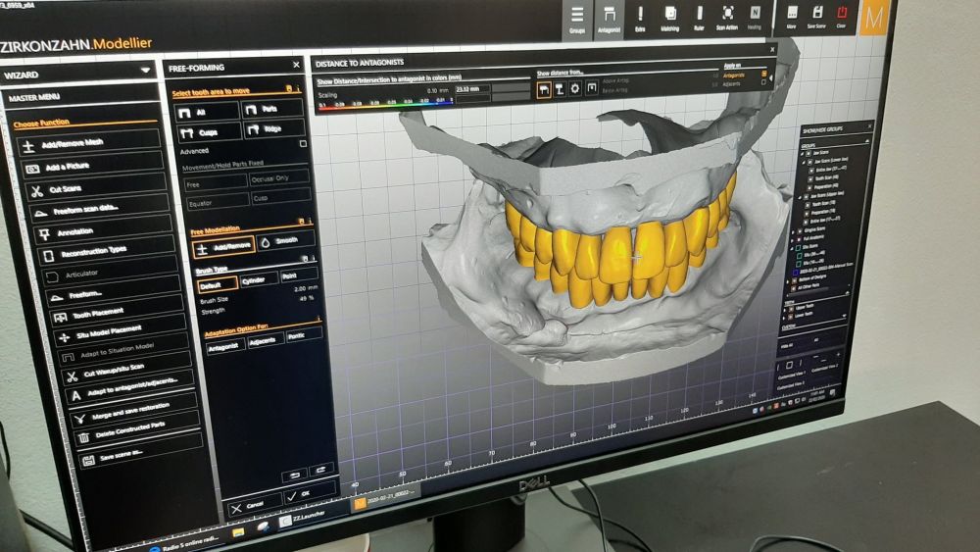
Task: Expand the Upper Teeth tree node
Action: 786,310
